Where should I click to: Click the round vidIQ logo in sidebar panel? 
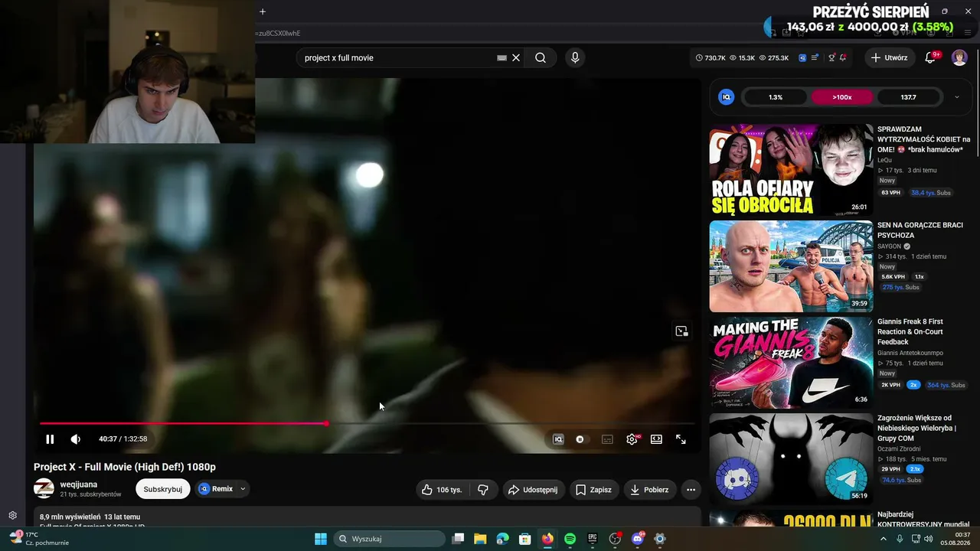pyautogui.click(x=727, y=97)
